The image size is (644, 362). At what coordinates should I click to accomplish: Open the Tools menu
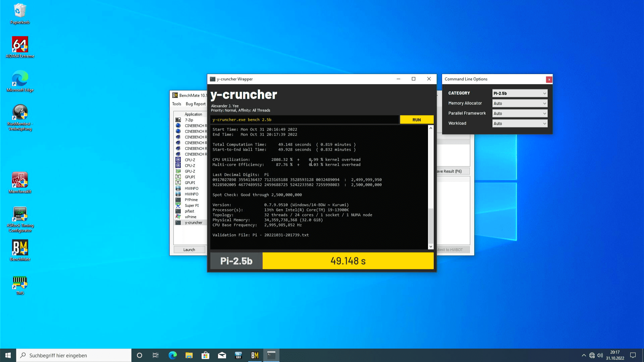[176, 104]
